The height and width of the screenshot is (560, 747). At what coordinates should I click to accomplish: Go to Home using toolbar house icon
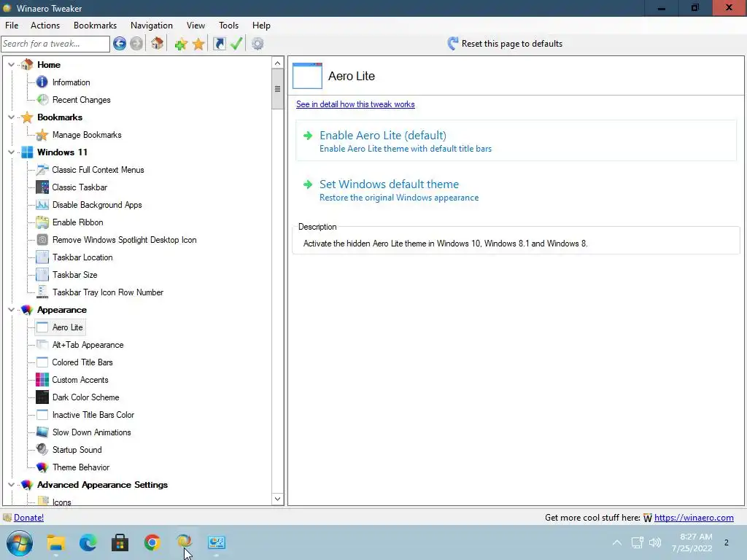[x=158, y=44]
